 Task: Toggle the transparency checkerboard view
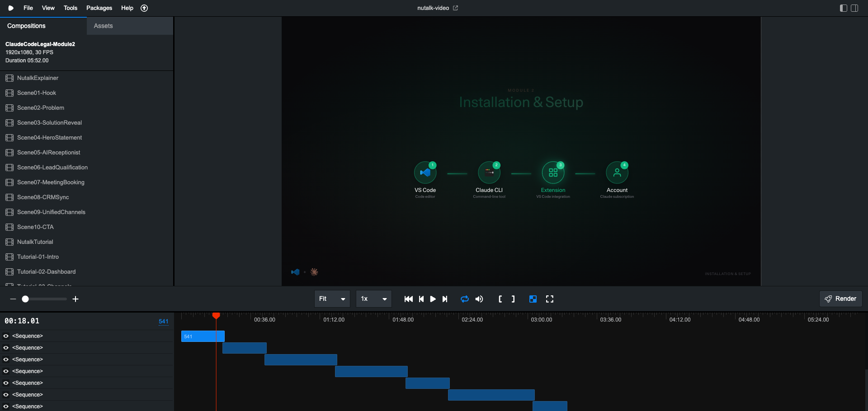[533, 299]
